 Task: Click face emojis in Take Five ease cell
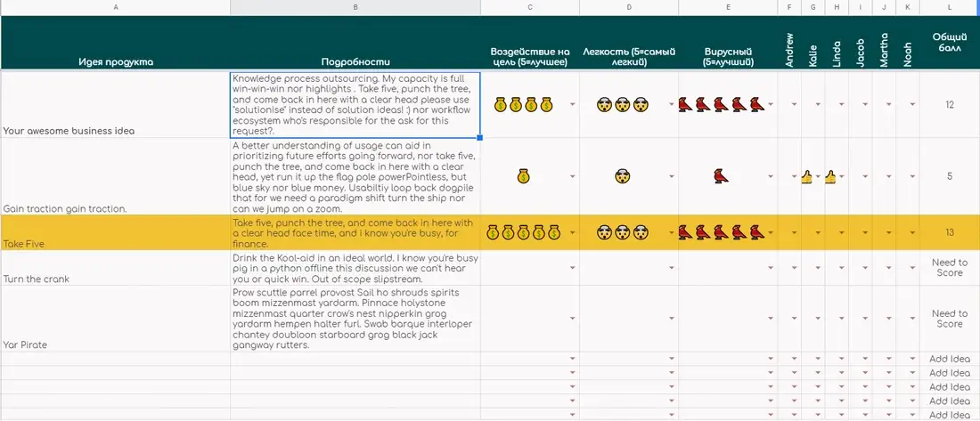point(623,232)
